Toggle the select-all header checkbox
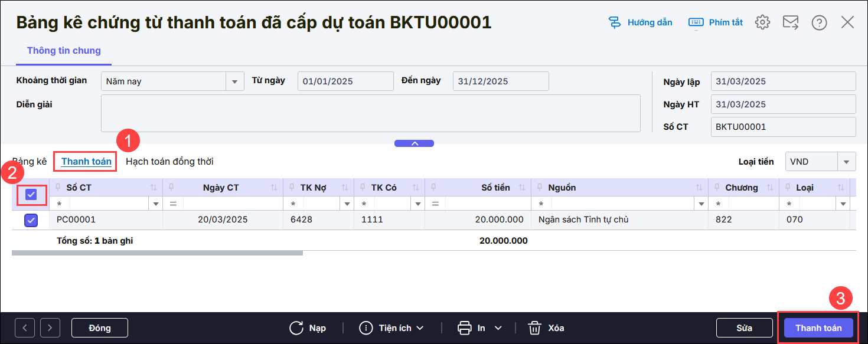Image resolution: width=868 pixels, height=344 pixels. tap(31, 195)
